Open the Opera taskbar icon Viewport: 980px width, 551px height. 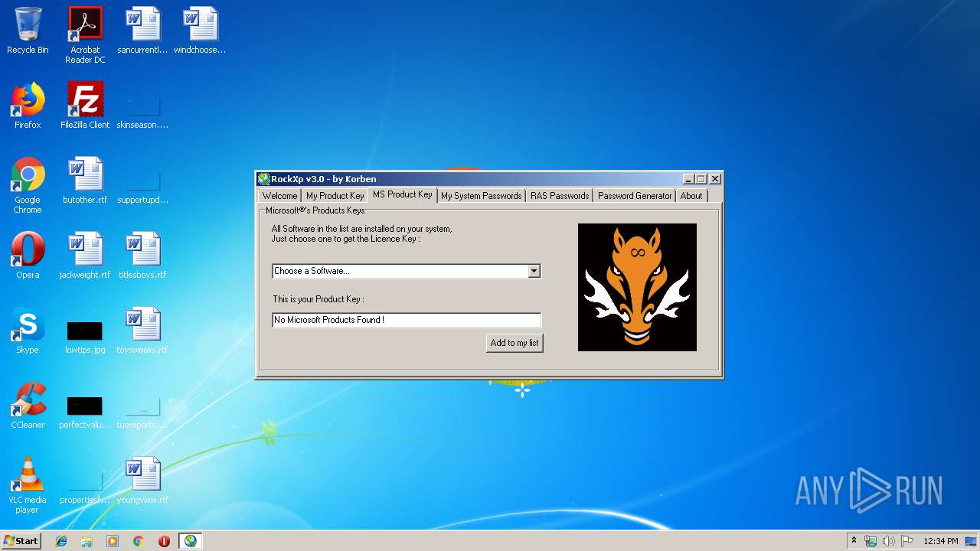point(164,541)
